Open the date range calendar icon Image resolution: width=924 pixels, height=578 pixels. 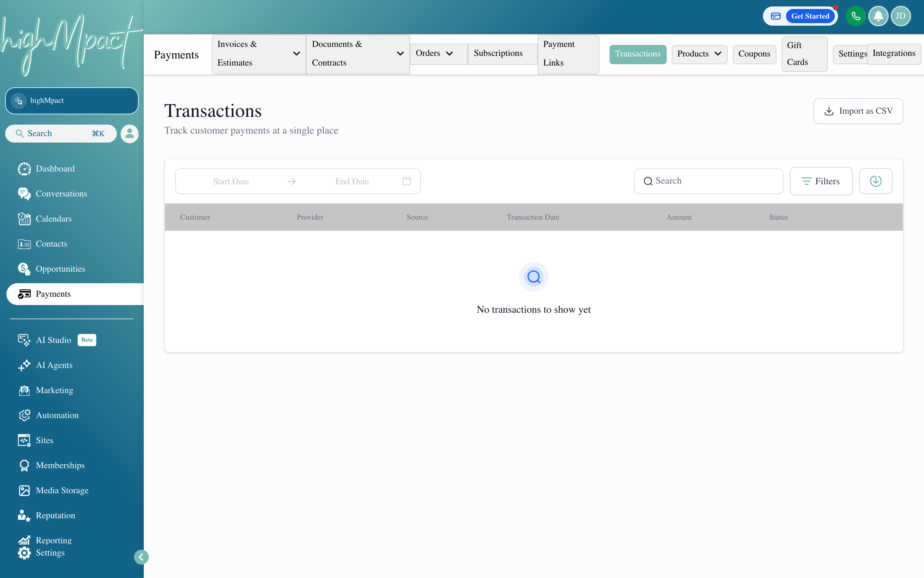click(406, 181)
